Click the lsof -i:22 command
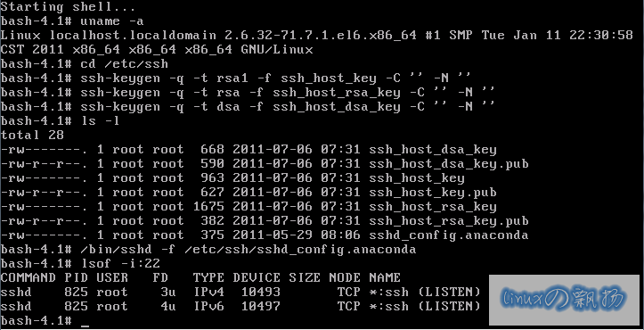Viewport: 644px width, 330px height. [x=120, y=264]
